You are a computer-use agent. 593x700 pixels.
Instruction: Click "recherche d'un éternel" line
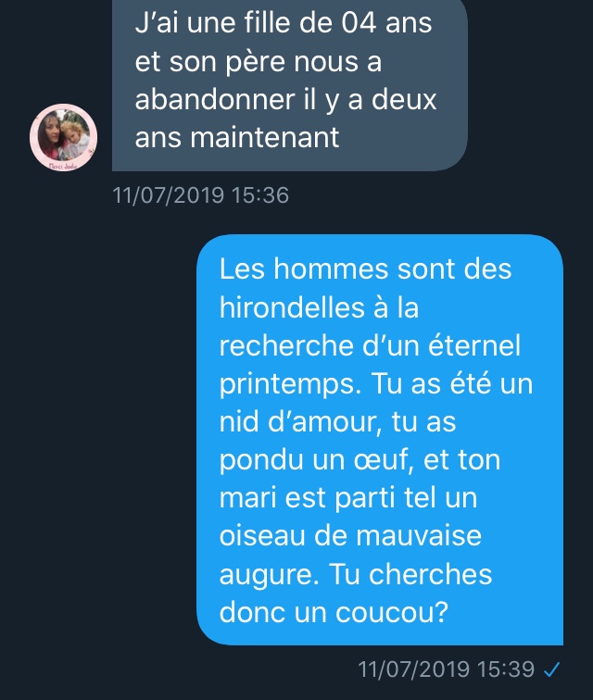(370, 345)
